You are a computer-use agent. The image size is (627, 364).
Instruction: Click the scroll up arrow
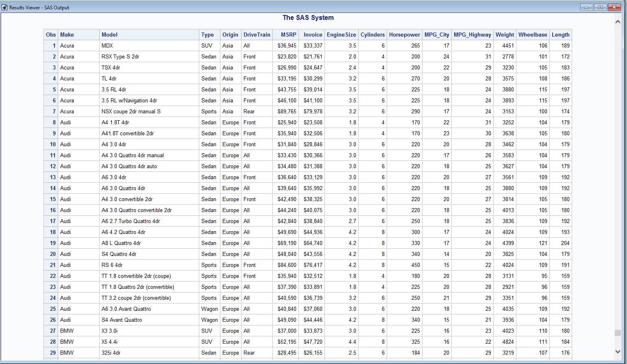click(618, 22)
